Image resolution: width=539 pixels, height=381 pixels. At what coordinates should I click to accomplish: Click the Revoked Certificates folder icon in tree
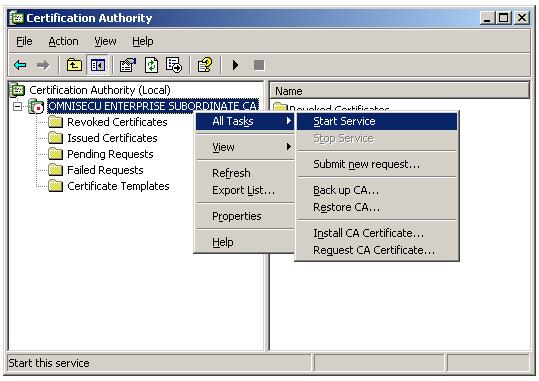tap(55, 122)
